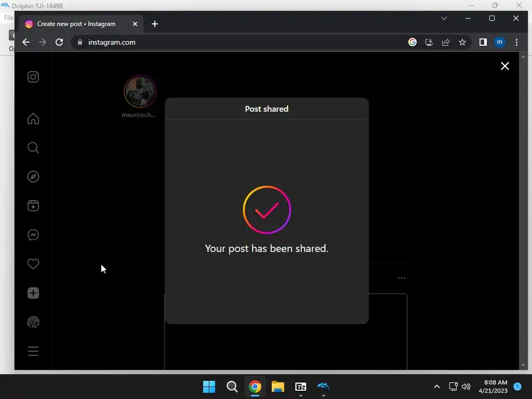Open Windows Start menu
The image size is (532, 399).
click(x=209, y=387)
